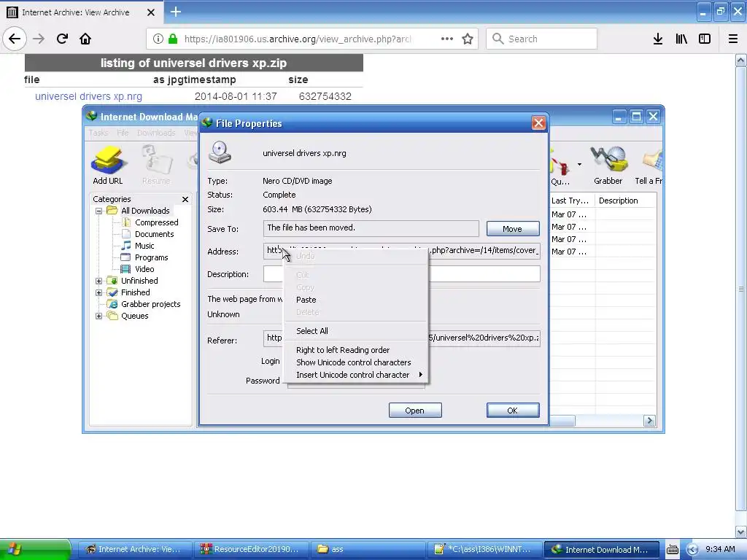Toggle the Firefox sidebar icon
The image size is (747, 560).
(x=705, y=39)
